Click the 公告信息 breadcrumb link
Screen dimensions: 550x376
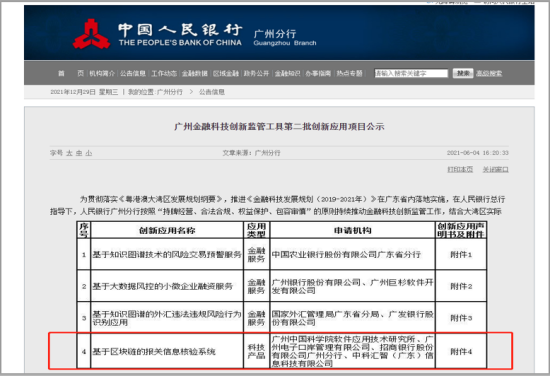(x=212, y=92)
